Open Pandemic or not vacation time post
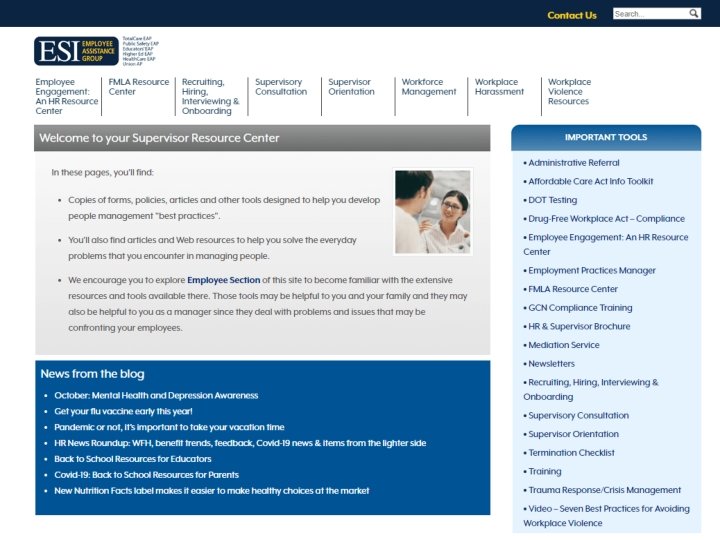The width and height of the screenshot is (720, 540). pos(169,427)
